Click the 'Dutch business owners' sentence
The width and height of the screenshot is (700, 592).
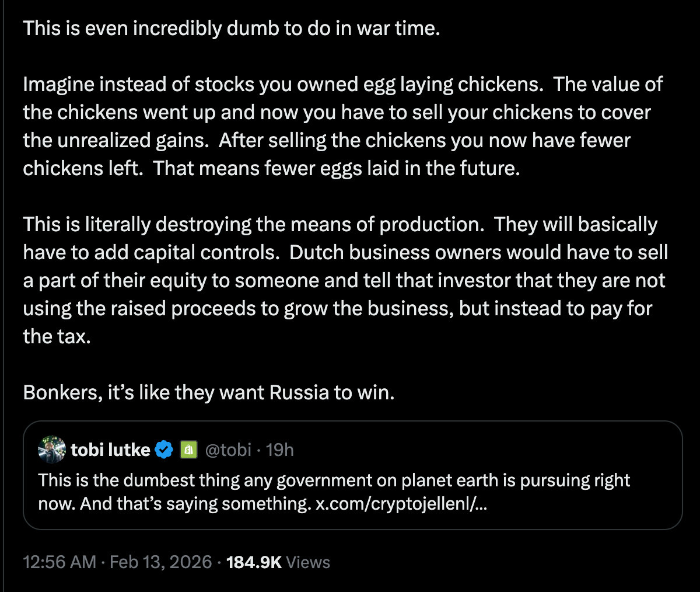click(478, 252)
